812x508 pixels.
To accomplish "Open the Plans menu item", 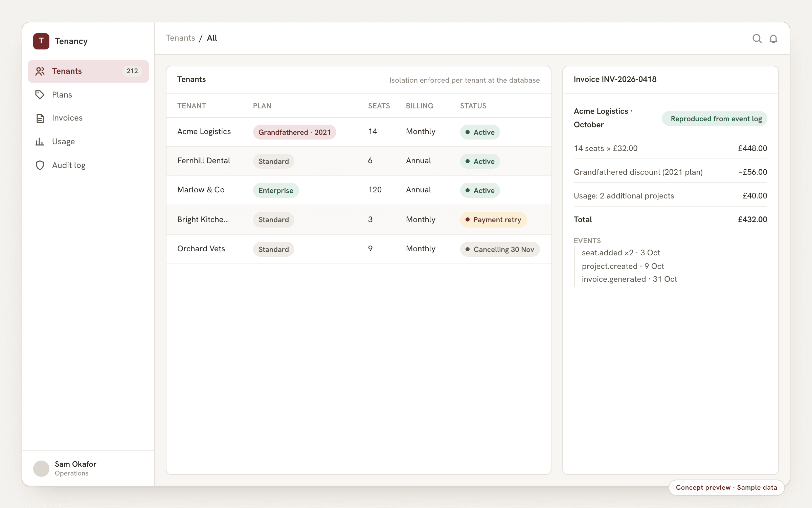I will pyautogui.click(x=88, y=95).
